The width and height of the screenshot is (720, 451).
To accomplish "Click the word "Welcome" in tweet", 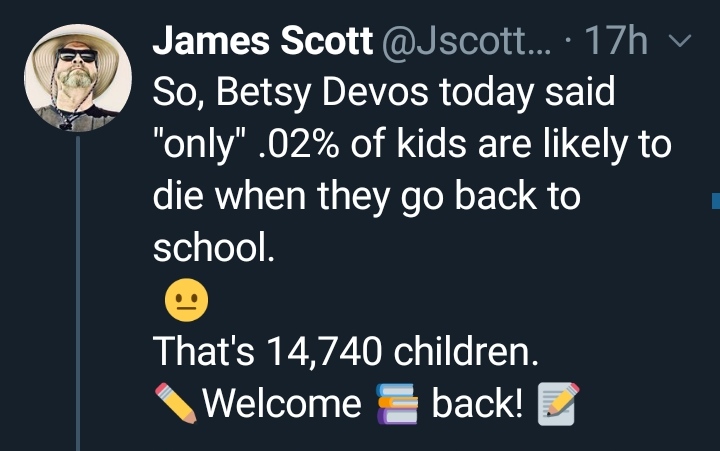I will click(282, 403).
